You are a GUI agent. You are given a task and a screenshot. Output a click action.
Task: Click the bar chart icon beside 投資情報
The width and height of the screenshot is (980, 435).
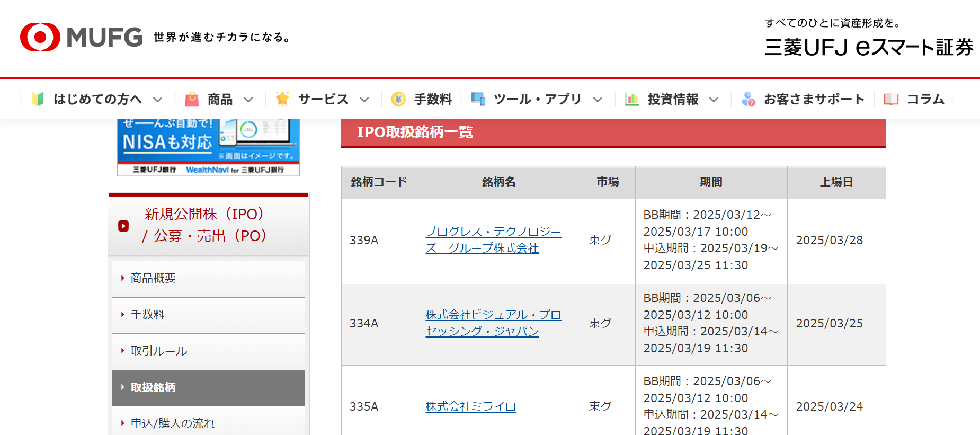pos(631,99)
